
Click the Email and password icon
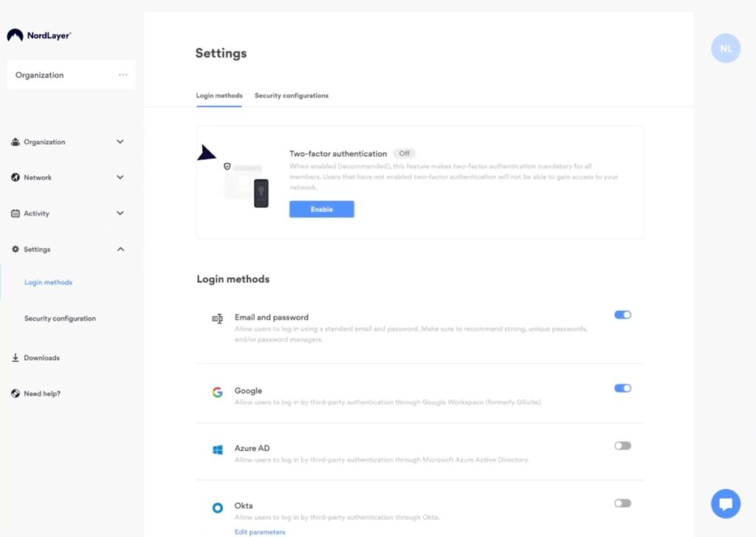pyautogui.click(x=218, y=318)
